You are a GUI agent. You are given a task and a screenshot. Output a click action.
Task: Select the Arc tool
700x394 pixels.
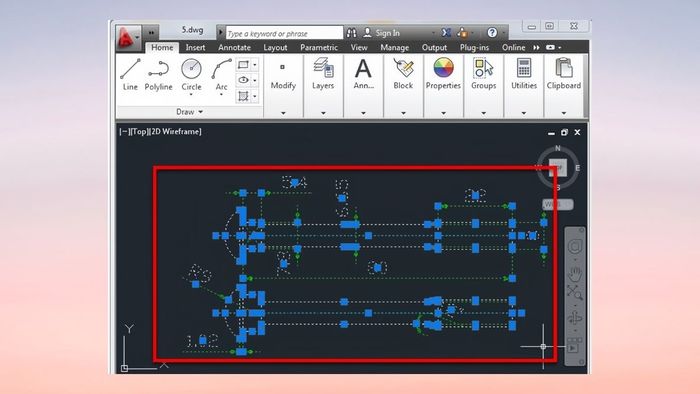pyautogui.click(x=221, y=75)
